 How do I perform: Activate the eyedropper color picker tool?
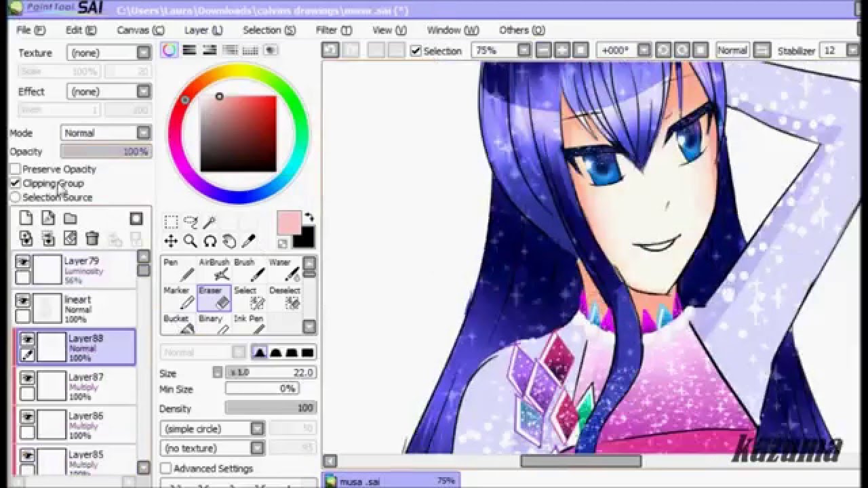(249, 241)
